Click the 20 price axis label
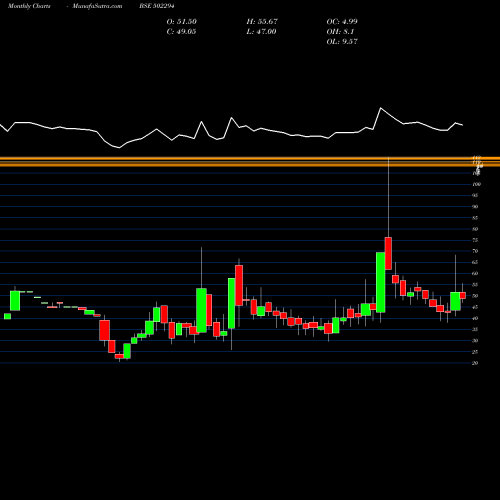 (475, 363)
